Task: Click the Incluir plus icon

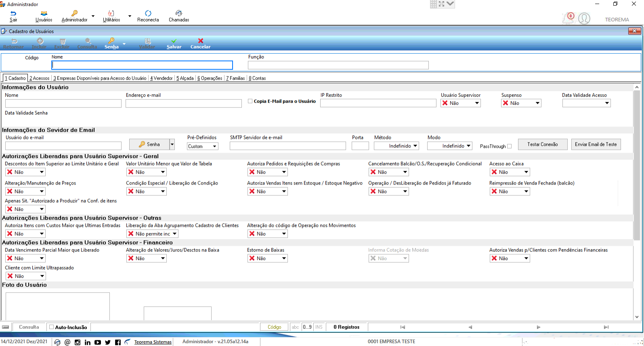Action: point(40,41)
